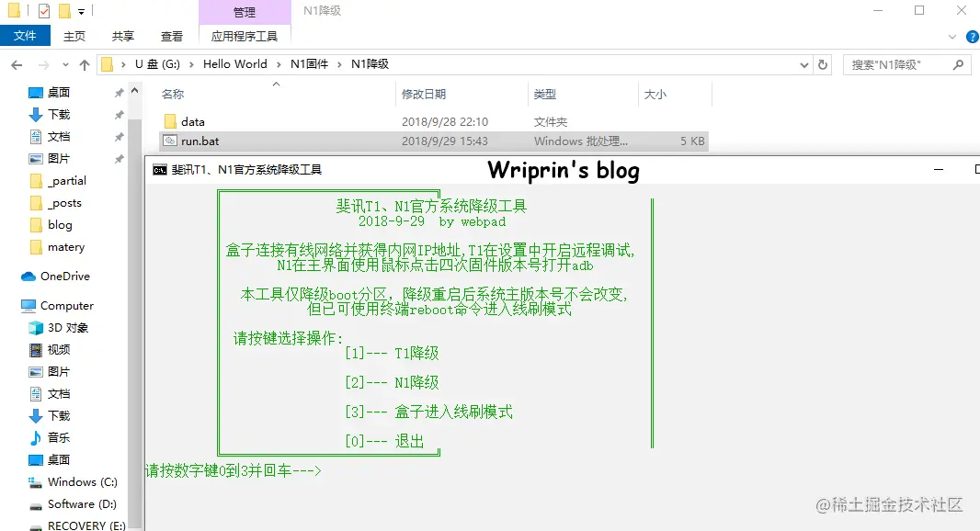This screenshot has height=531, width=980.
Task: Sort by the 名称 column header
Action: pos(173,95)
